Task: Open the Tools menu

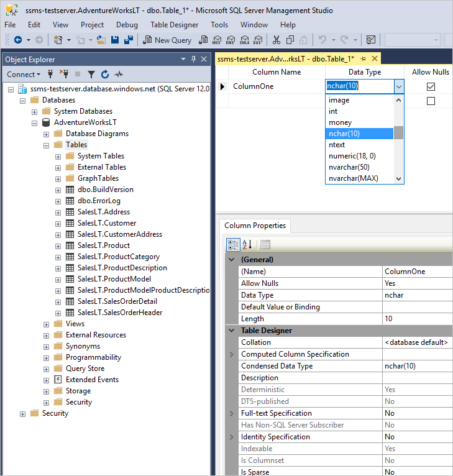Action: point(219,25)
